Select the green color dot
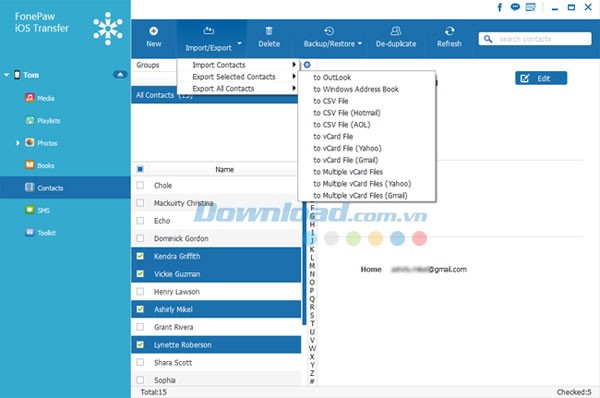This screenshot has width=600, height=398. tap(353, 238)
